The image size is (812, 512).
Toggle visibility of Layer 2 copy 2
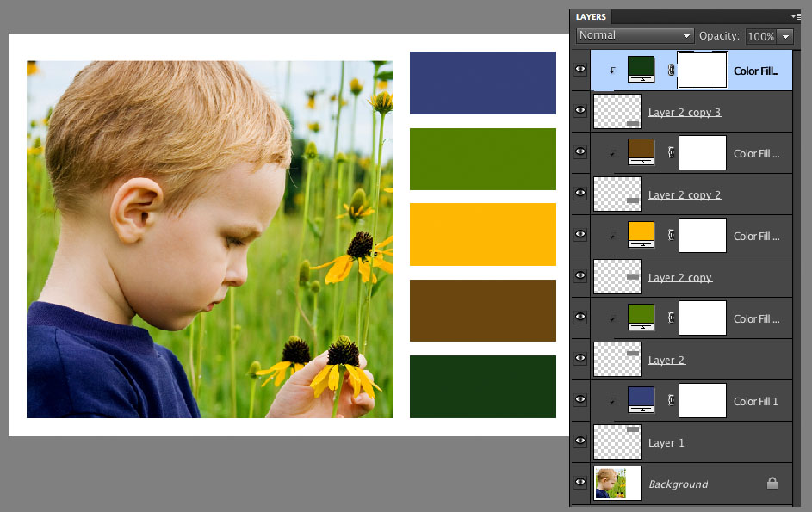click(x=580, y=193)
